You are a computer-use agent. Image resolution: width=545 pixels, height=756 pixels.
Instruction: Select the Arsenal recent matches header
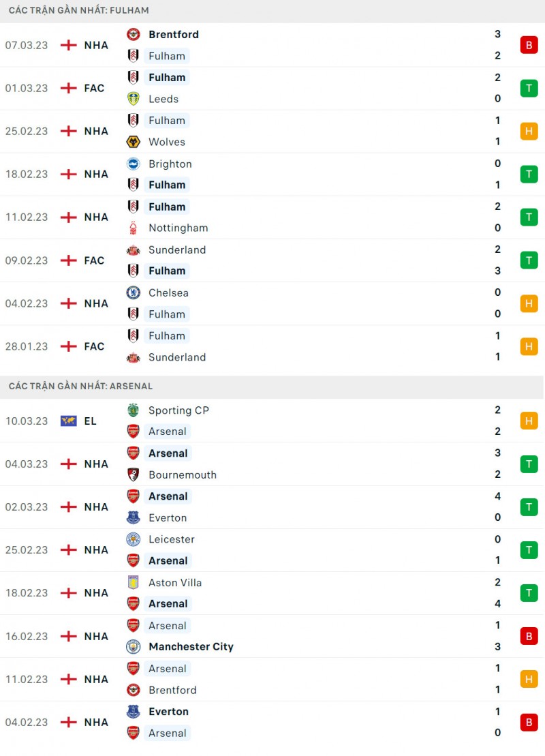[81, 386]
